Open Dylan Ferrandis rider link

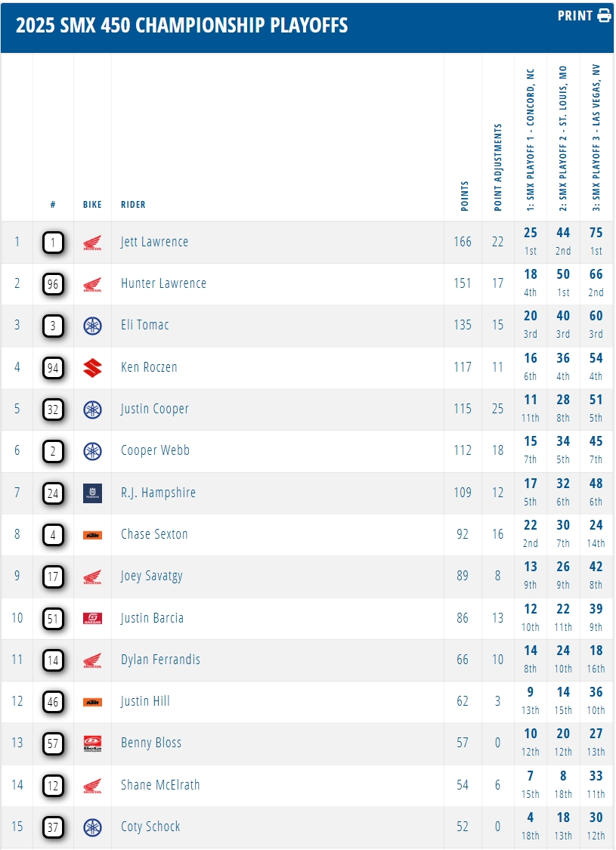coord(160,660)
